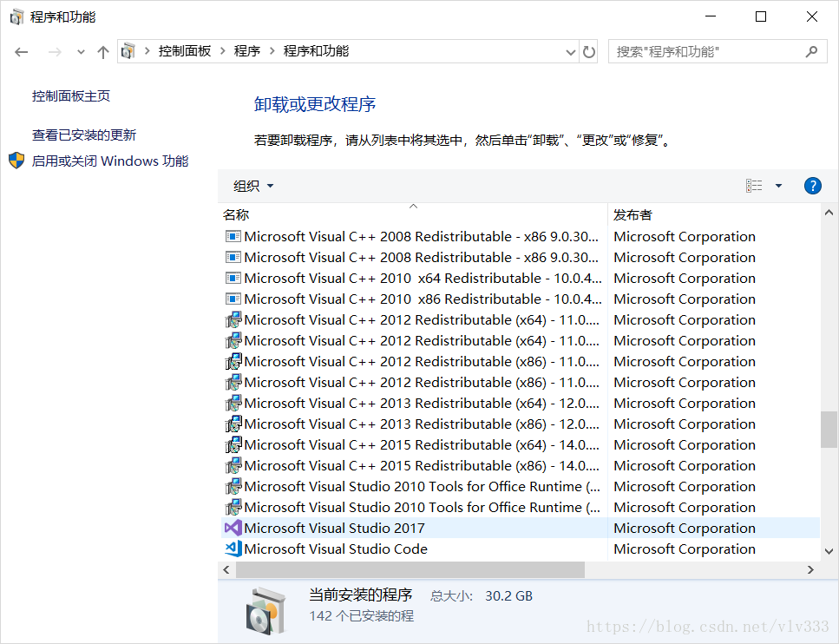The height and width of the screenshot is (644, 839).
Task: Click the vertical scrollbar down arrow
Action: (x=829, y=551)
